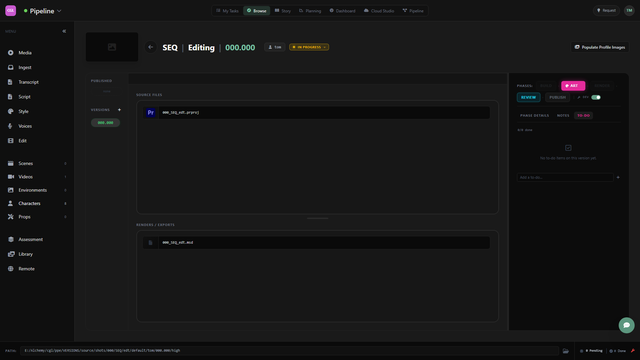This screenshot has height=360, width=640.
Task: Click the Pending status bar counter
Action: coord(591,351)
